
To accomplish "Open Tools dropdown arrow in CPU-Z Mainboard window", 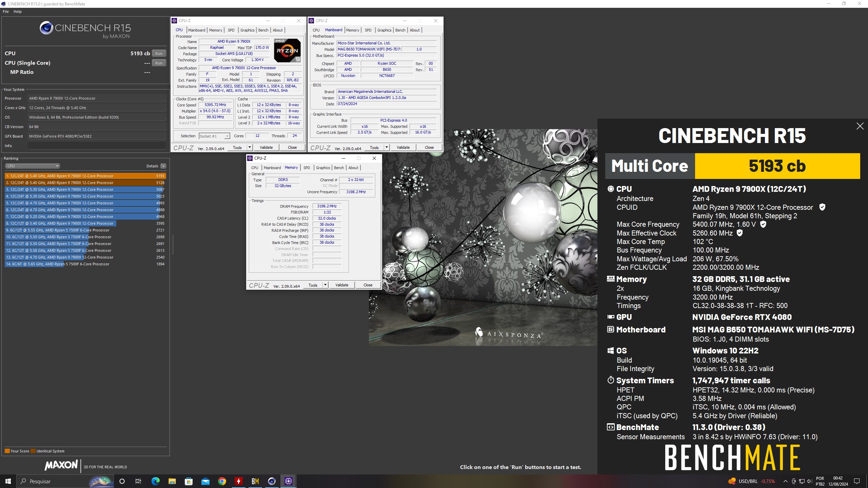I will [387, 147].
